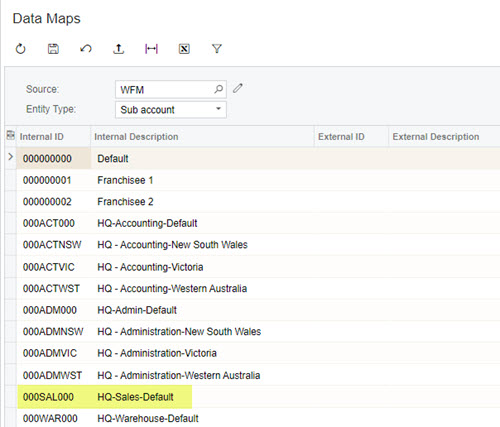Export the grid to Excel
Image resolution: width=500 pixels, height=427 pixels.
point(184,49)
